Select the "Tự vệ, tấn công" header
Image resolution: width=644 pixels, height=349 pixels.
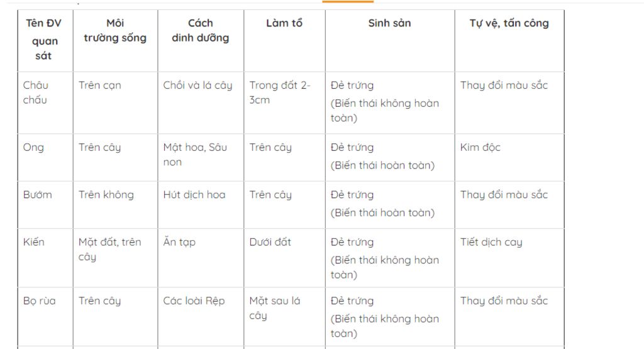tap(509, 23)
